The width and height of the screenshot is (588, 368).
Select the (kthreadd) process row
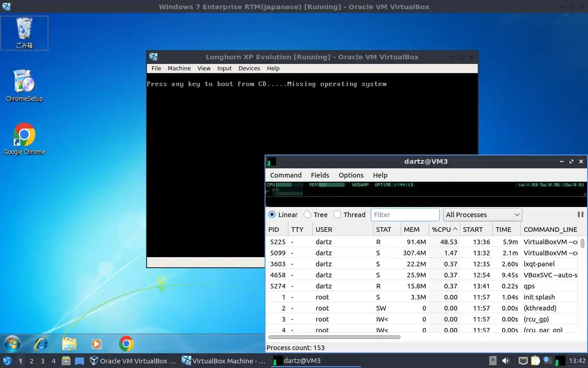[422, 308]
